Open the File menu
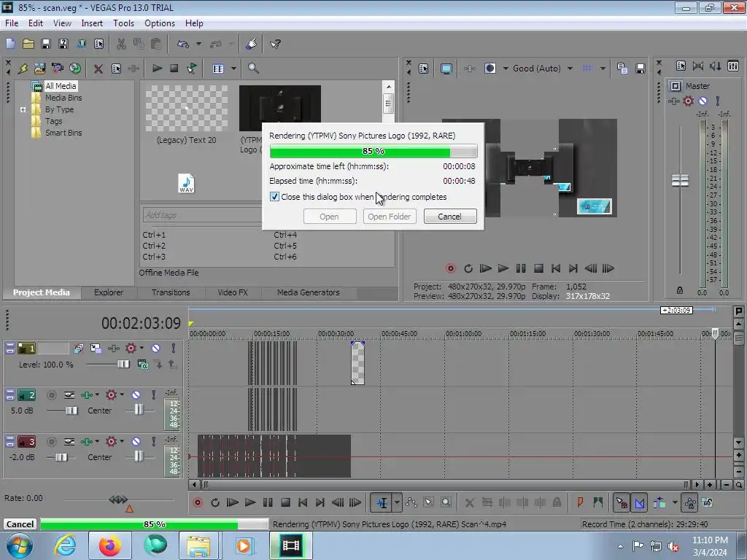The image size is (747, 560). (x=12, y=23)
